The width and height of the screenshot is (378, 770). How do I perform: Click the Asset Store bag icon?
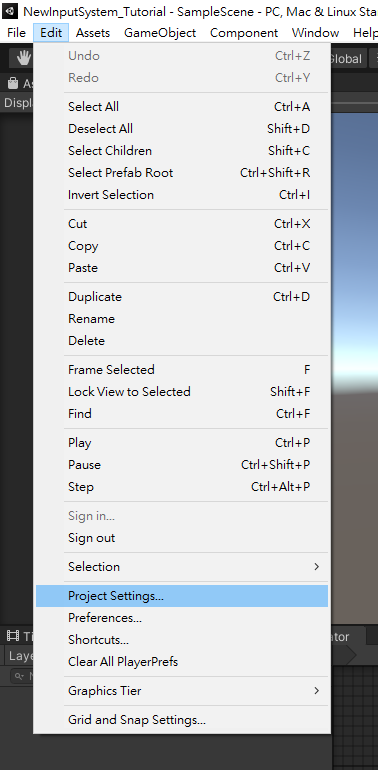click(13, 83)
